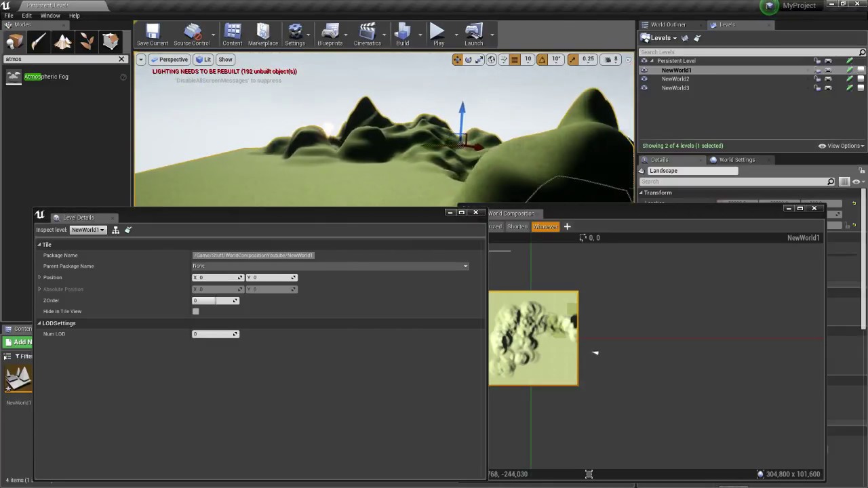Open viewport options dropdown arrow
This screenshot has height=488, width=868.
(x=141, y=60)
